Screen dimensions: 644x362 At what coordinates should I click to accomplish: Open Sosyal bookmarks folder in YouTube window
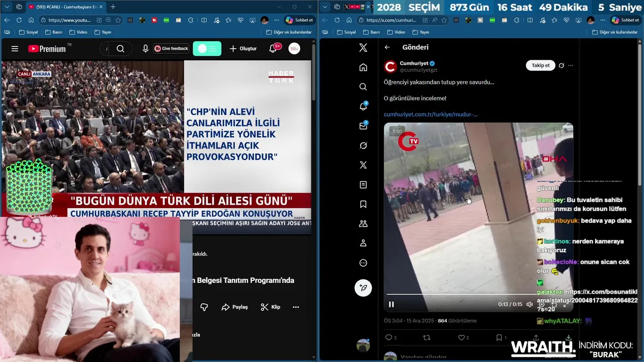point(28,32)
